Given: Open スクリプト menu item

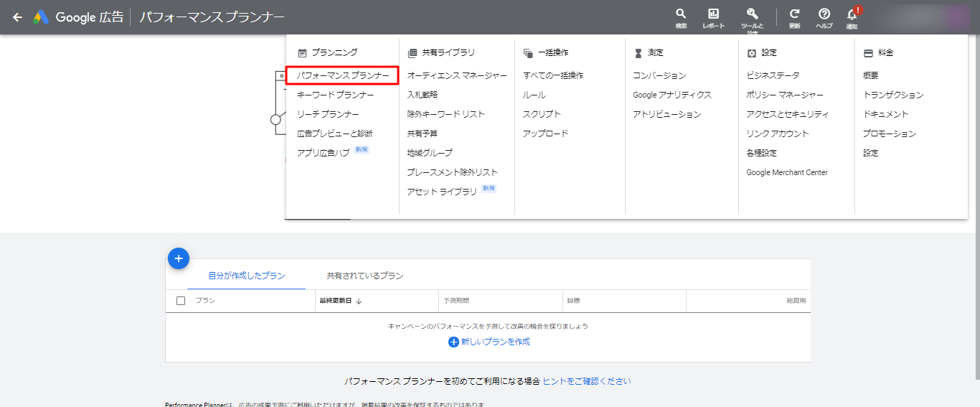Looking at the screenshot, I should click(x=542, y=114).
